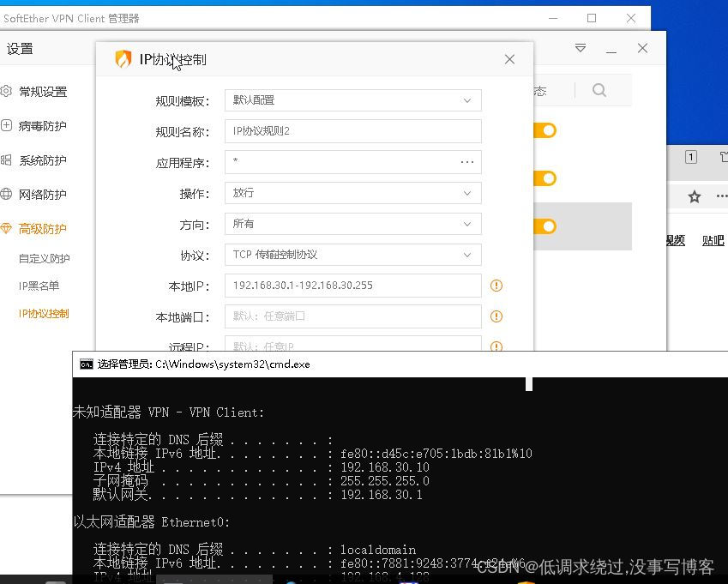The image size is (728, 584).
Task: Open the 协议 dropdown showing TCP
Action: coord(353,255)
